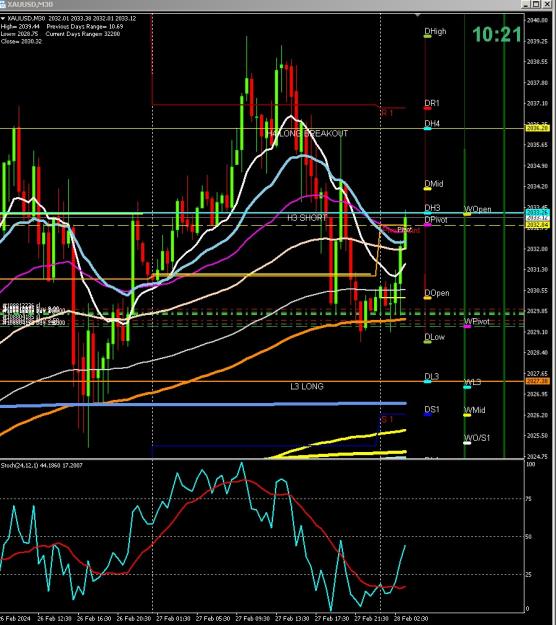Screen dimensions: 556x625
Task: Select the DOpen level marker
Action: (x=427, y=298)
